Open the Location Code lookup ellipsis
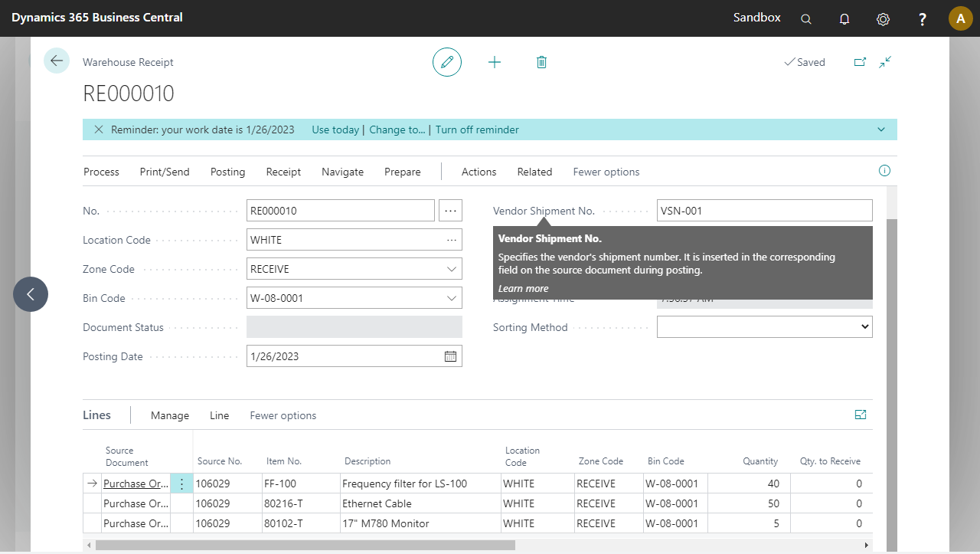980x554 pixels. (452, 240)
